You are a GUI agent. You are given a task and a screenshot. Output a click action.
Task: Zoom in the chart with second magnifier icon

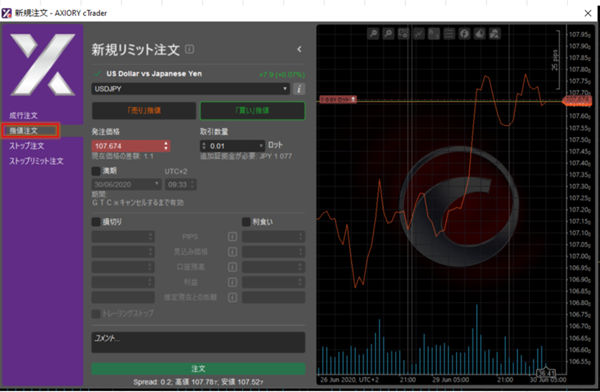point(388,34)
